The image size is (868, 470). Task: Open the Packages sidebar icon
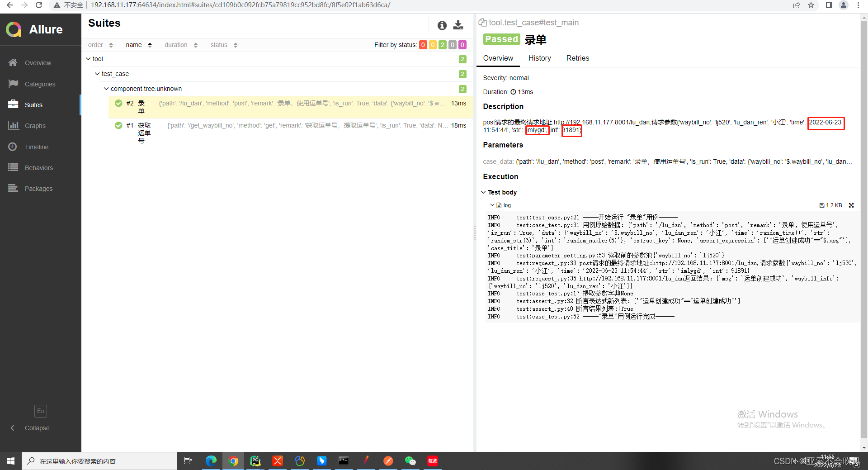click(13, 188)
